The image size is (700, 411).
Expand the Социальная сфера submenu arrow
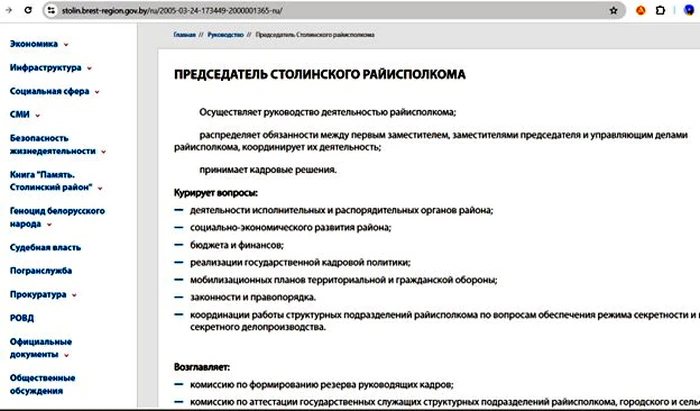coord(97,92)
